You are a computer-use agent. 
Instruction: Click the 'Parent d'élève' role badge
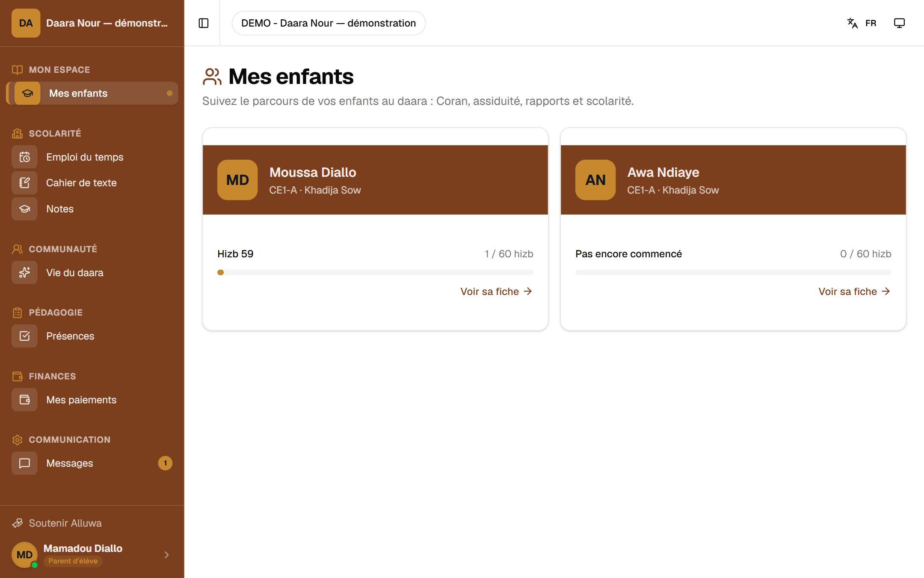[73, 561]
